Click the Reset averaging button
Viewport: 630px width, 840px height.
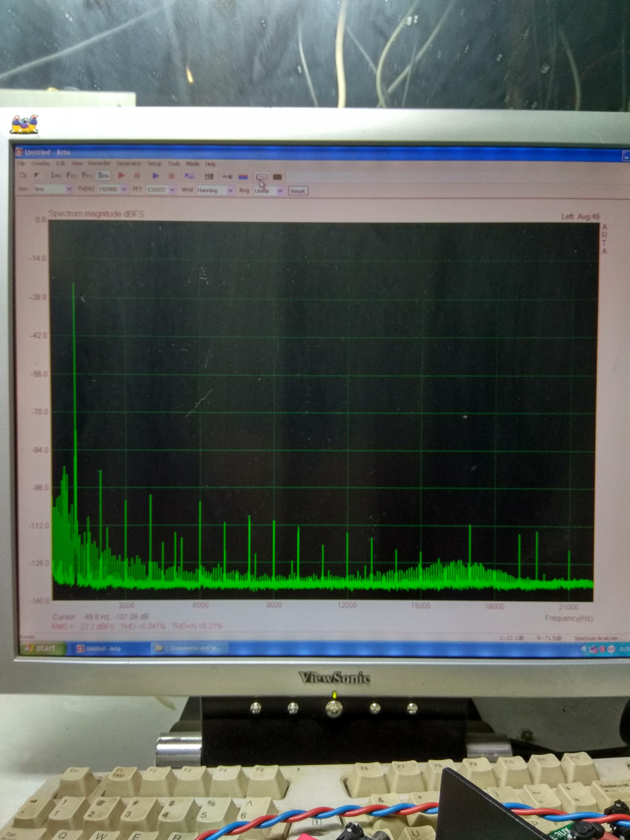tap(298, 191)
